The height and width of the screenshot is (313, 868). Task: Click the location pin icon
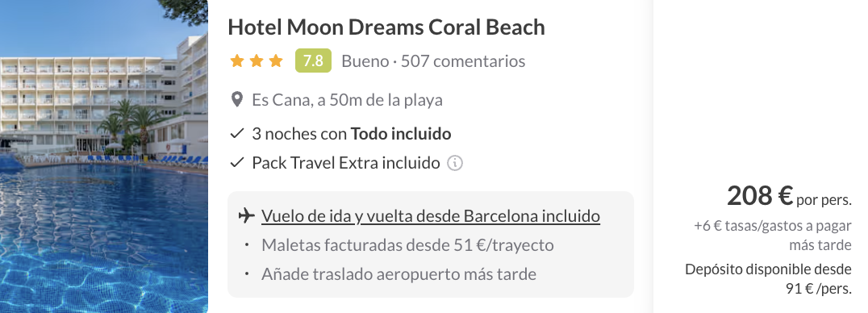tap(236, 100)
